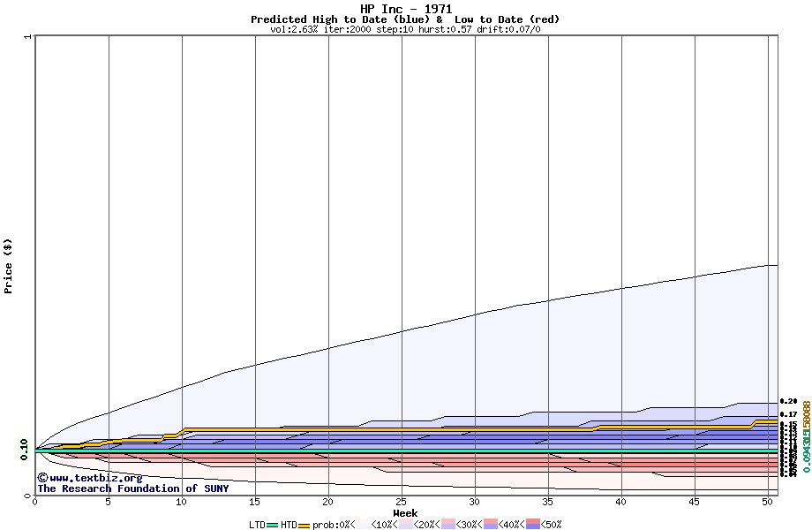This screenshot has width=812, height=530.
Task: Click the legend swatch before <20%
Action: pyautogui.click(x=406, y=524)
